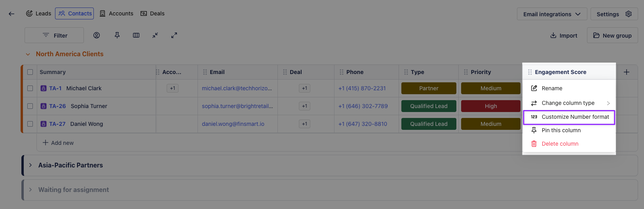Viewport: 644px width, 209px height.
Task: Click the back arrow icon
Action: pos(11,14)
